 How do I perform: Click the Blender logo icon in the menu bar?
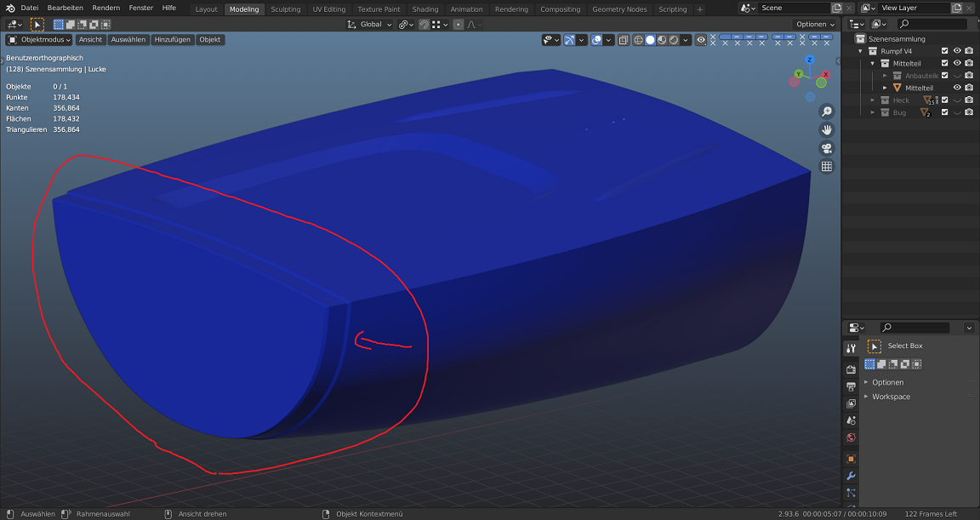click(10, 9)
